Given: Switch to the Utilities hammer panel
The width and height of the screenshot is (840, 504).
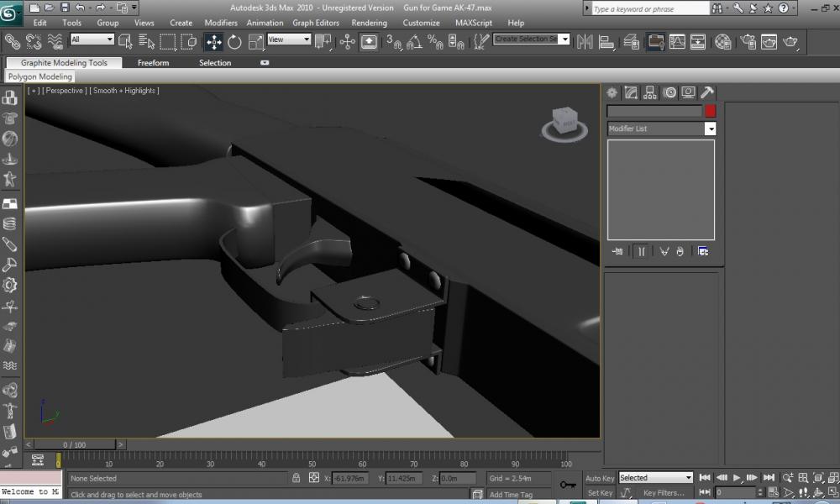Looking at the screenshot, I should pyautogui.click(x=707, y=93).
